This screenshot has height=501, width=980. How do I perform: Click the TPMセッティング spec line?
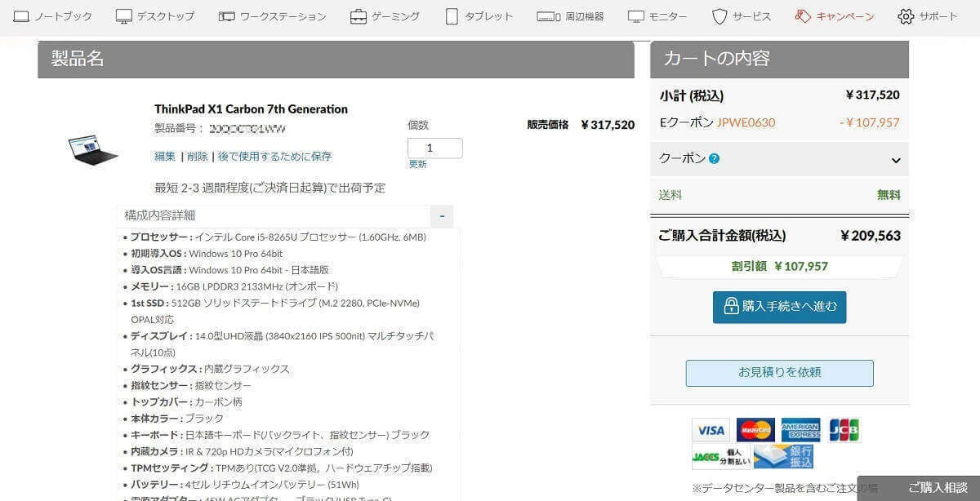click(x=281, y=468)
